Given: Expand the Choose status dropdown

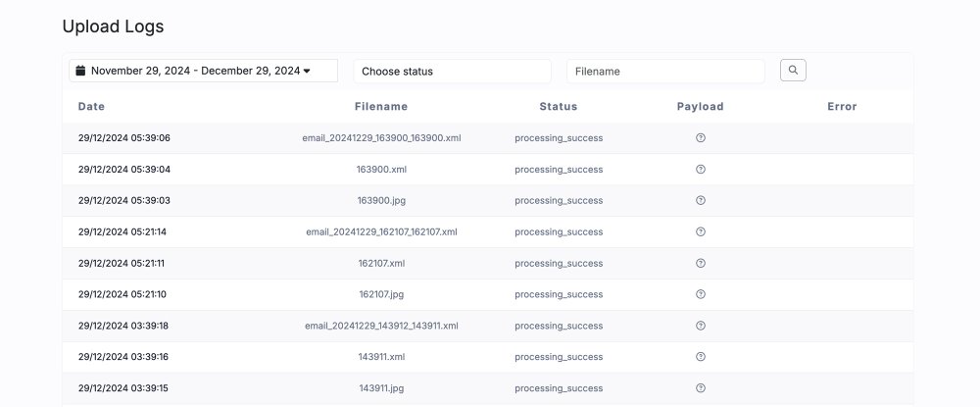Looking at the screenshot, I should 452,71.
